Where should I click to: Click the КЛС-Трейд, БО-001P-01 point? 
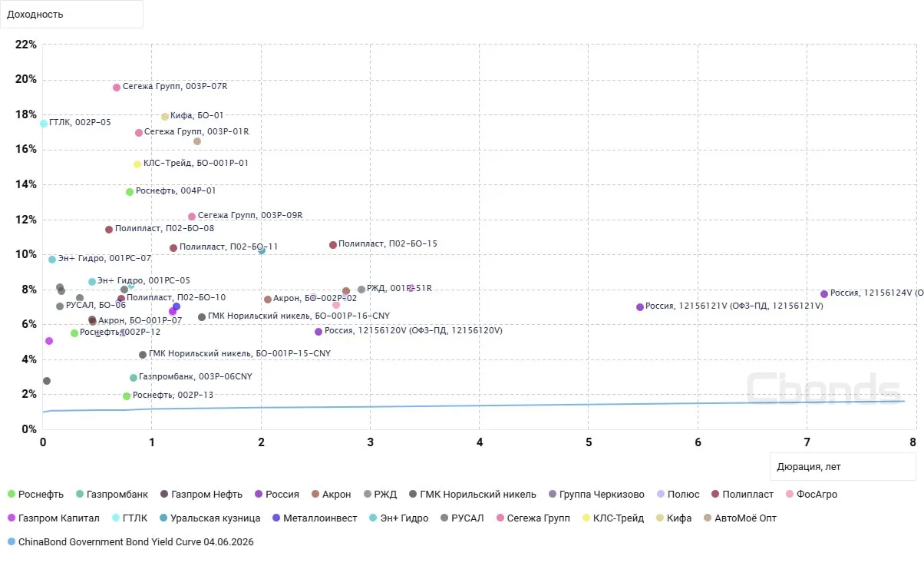coord(137,164)
